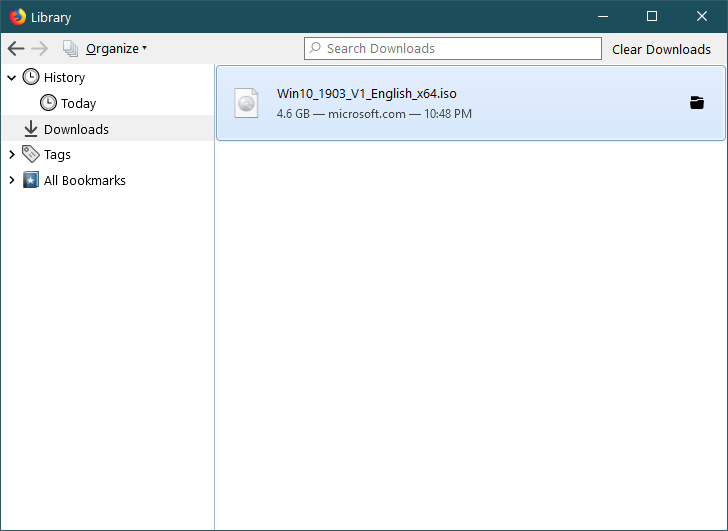
Task: Open the Organize dropdown menu
Action: pyautogui.click(x=116, y=48)
